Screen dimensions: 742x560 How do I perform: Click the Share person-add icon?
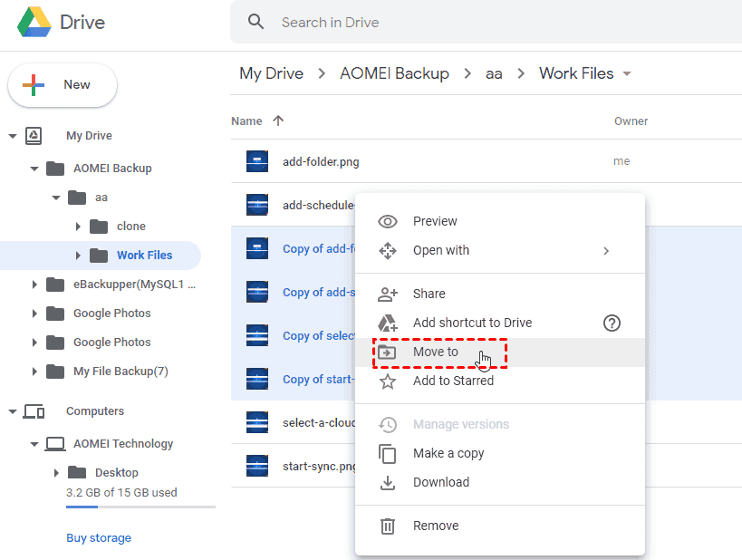[388, 294]
